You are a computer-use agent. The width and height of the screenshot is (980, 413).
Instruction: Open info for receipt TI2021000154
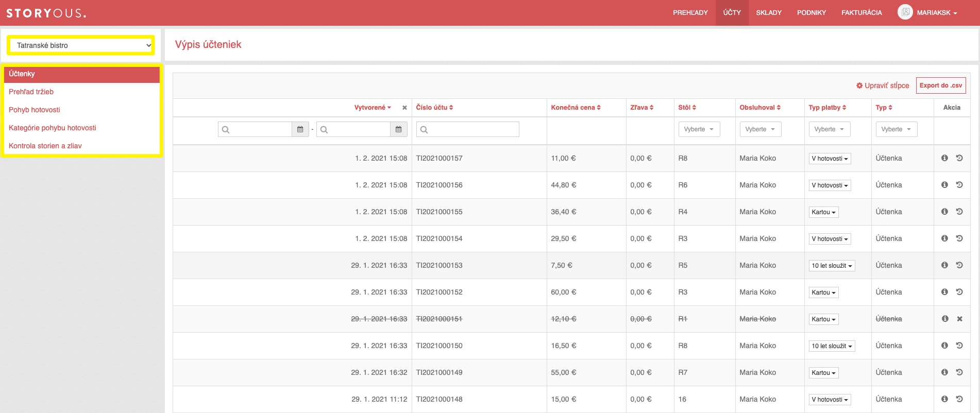pos(944,238)
